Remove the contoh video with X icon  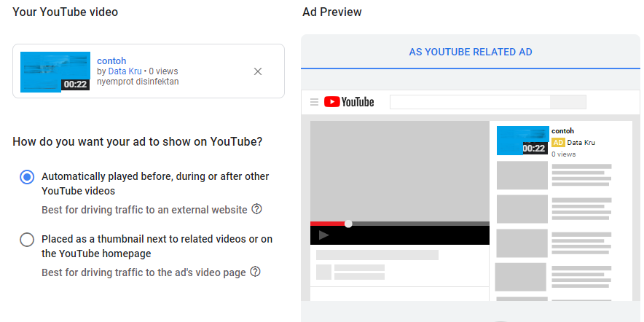(x=257, y=71)
